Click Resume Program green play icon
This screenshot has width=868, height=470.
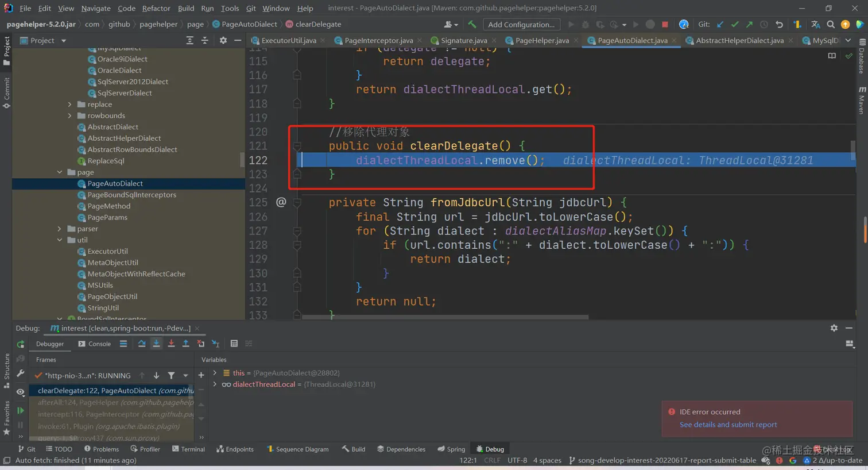[x=20, y=410]
